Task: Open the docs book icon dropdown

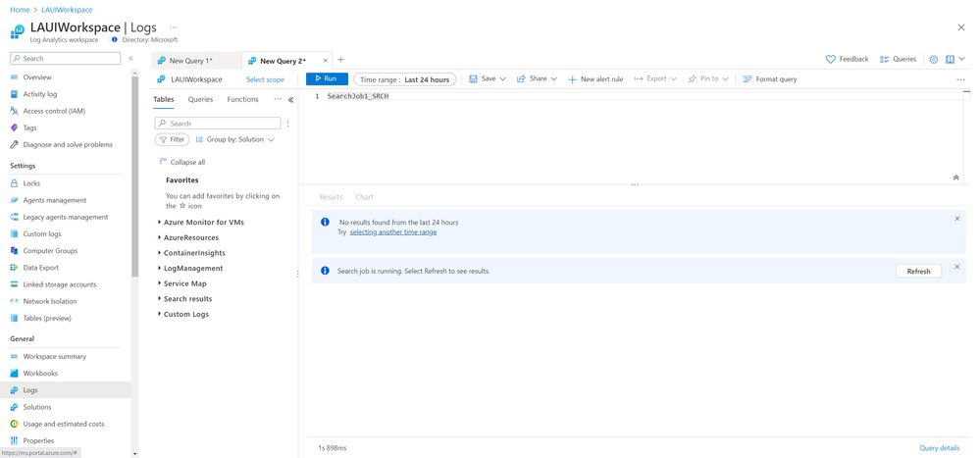Action: pos(954,60)
